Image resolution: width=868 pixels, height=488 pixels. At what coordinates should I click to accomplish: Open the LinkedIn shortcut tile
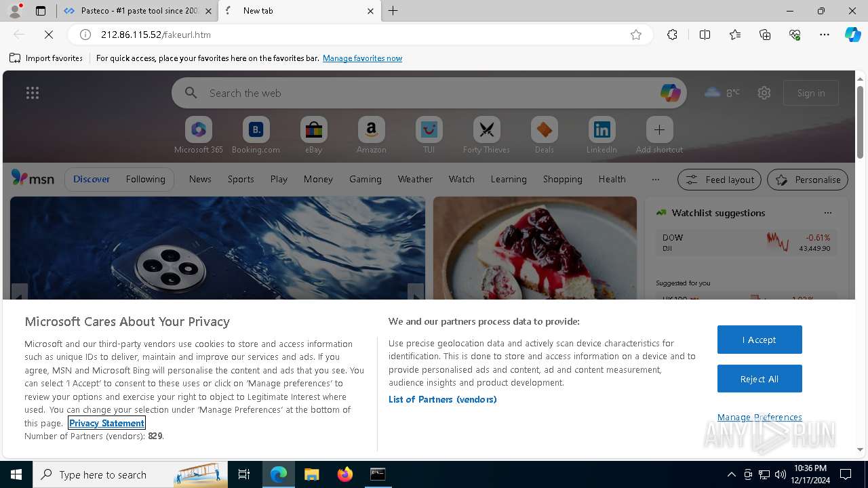click(601, 136)
